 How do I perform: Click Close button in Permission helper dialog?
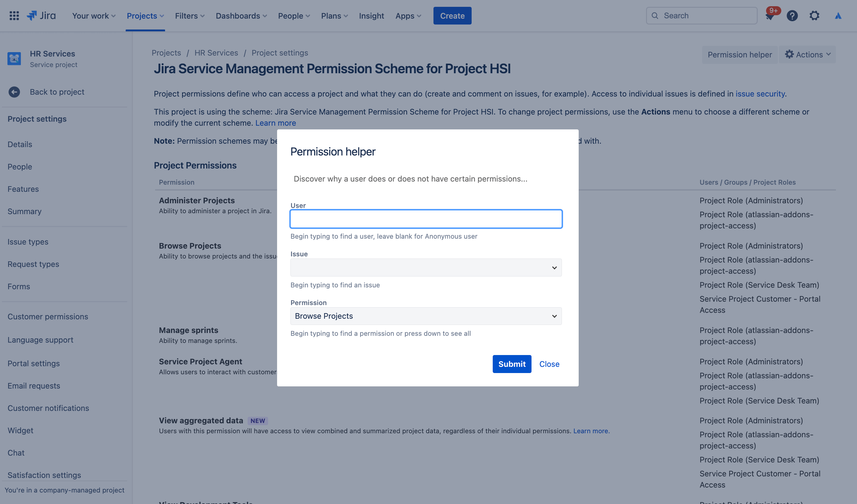pyautogui.click(x=549, y=364)
